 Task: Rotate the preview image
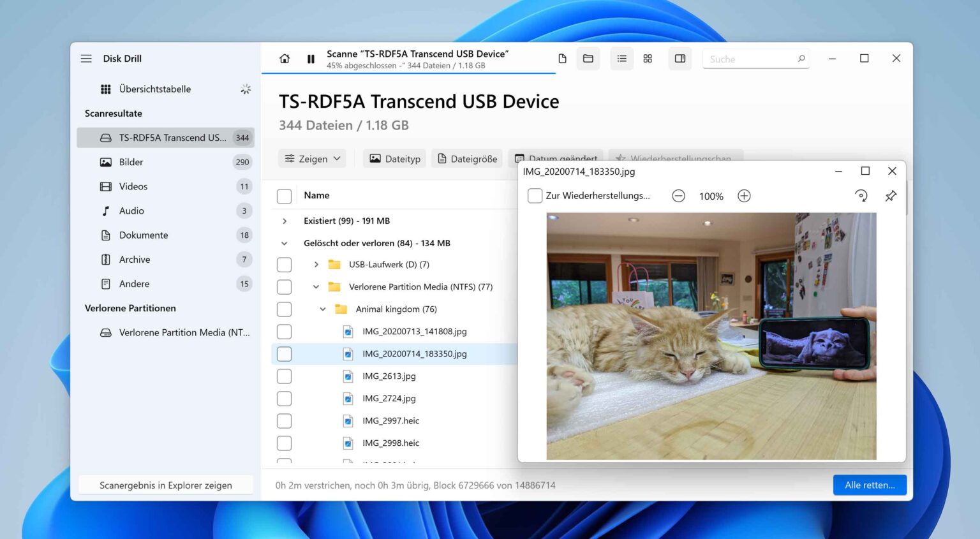[861, 196]
